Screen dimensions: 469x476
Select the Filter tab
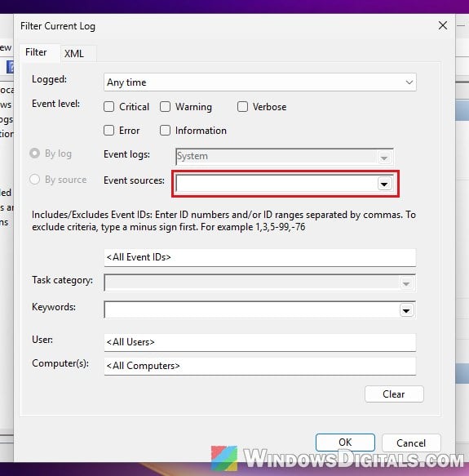coord(36,52)
